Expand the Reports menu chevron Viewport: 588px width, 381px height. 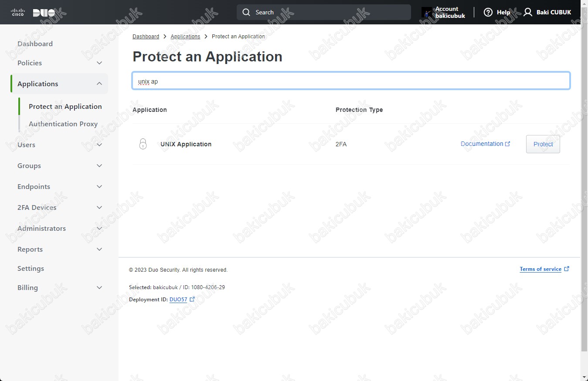coord(99,250)
